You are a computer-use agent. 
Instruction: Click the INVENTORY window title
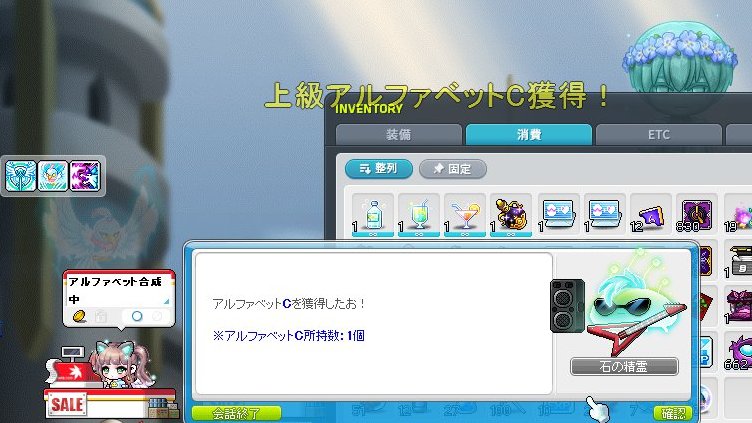368,109
